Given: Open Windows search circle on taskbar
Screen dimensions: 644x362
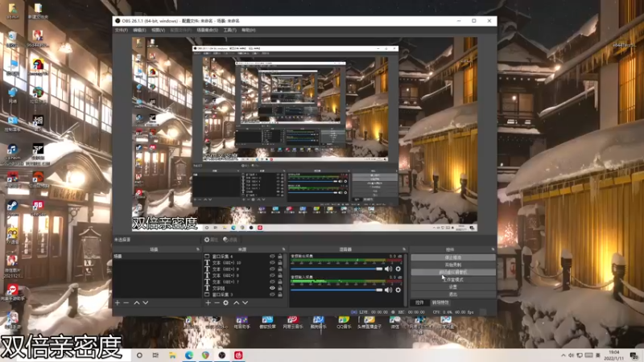Looking at the screenshot, I should click(x=139, y=355).
